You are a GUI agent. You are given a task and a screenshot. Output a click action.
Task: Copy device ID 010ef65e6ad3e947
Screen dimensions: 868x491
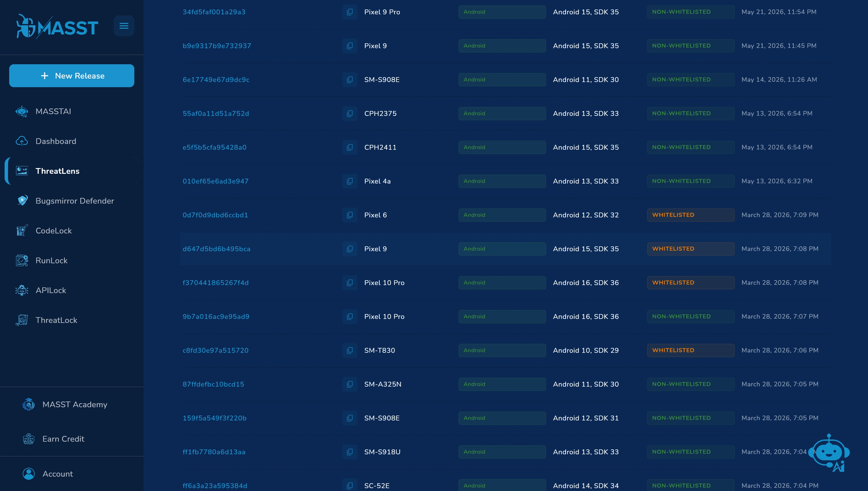coord(350,181)
